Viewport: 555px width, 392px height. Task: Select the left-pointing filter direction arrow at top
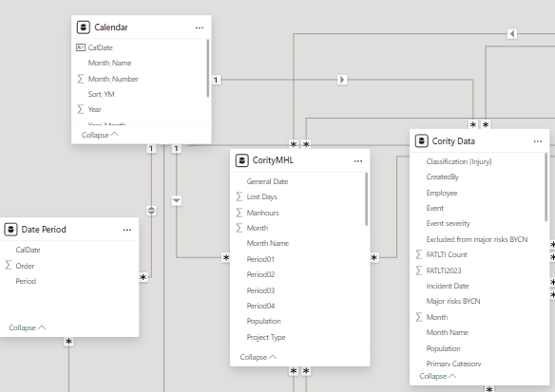[512, 34]
